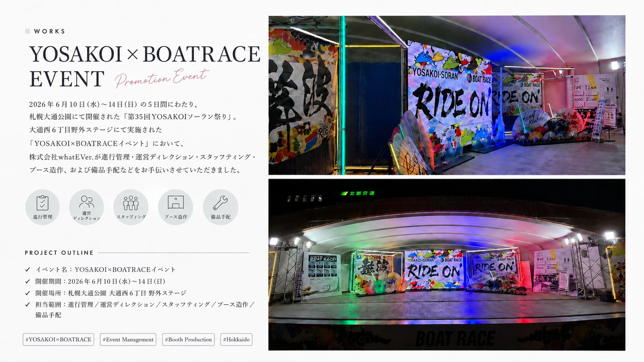The height and width of the screenshot is (362, 644).
Task: Click the 備品手配 wrench icon
Action: point(220,207)
